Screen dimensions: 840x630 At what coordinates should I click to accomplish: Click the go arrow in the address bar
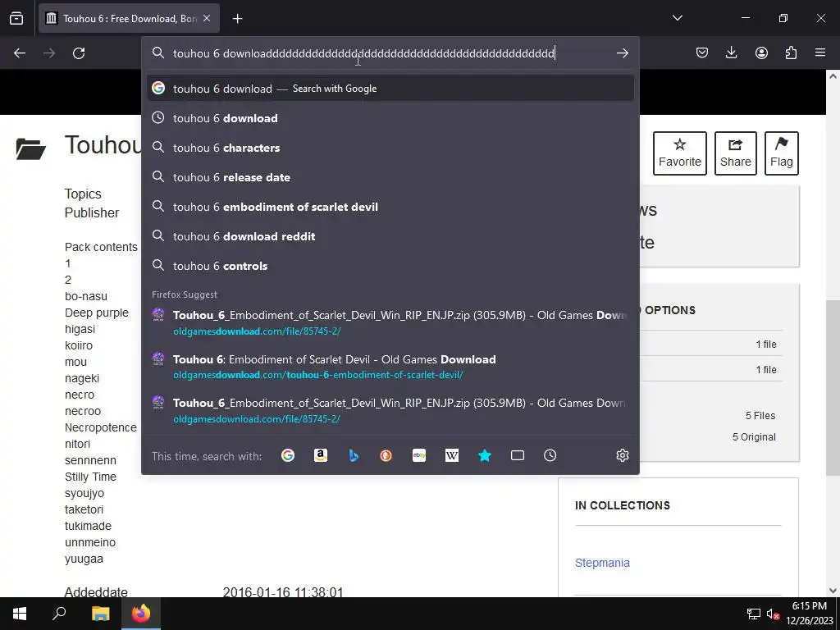point(622,53)
